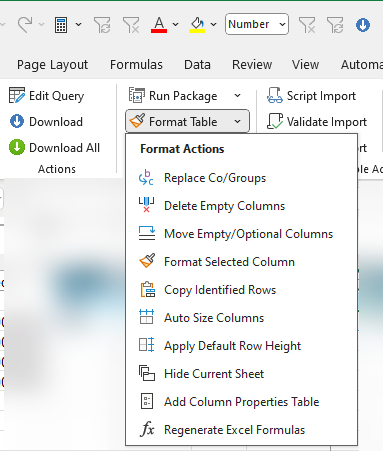Open the Automate tab
Screen dimensions: 383x451
(362, 65)
